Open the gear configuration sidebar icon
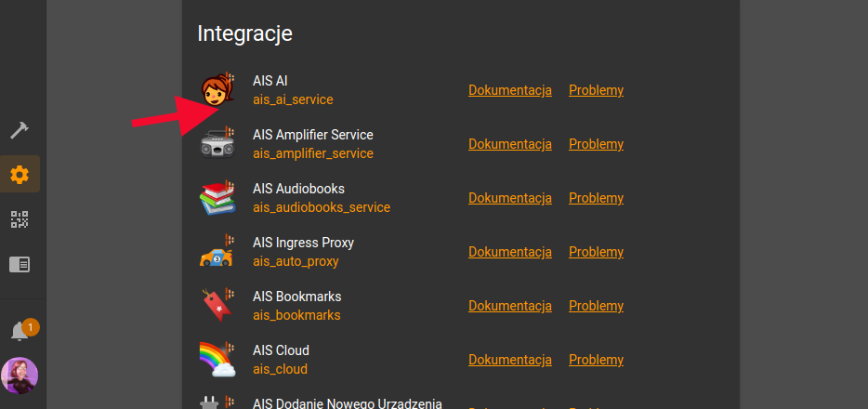 coord(20,175)
